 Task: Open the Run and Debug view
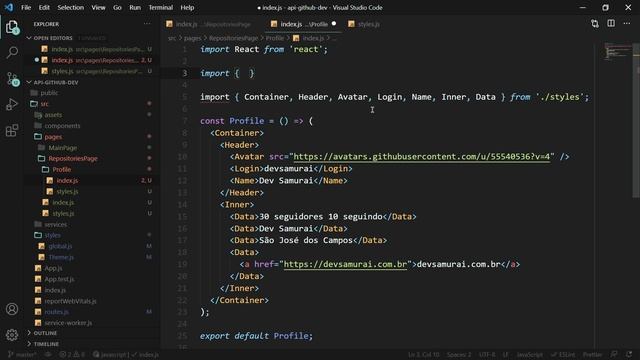click(x=12, y=104)
